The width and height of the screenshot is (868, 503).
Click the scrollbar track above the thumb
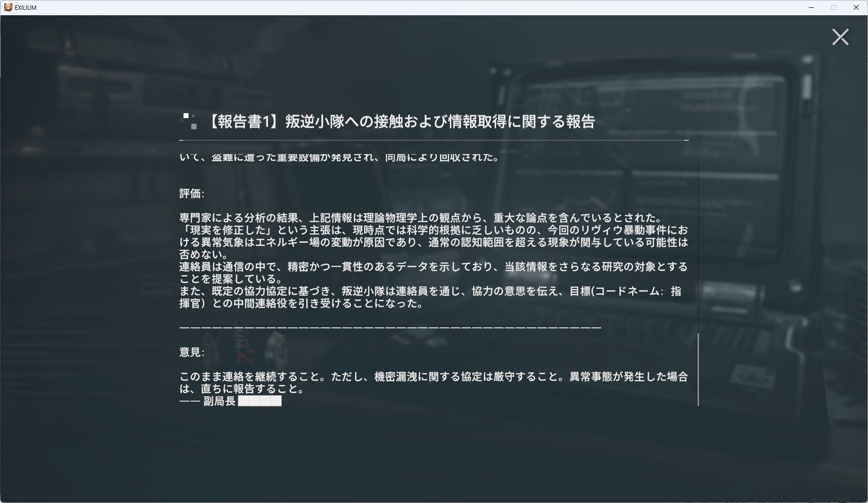(698, 246)
